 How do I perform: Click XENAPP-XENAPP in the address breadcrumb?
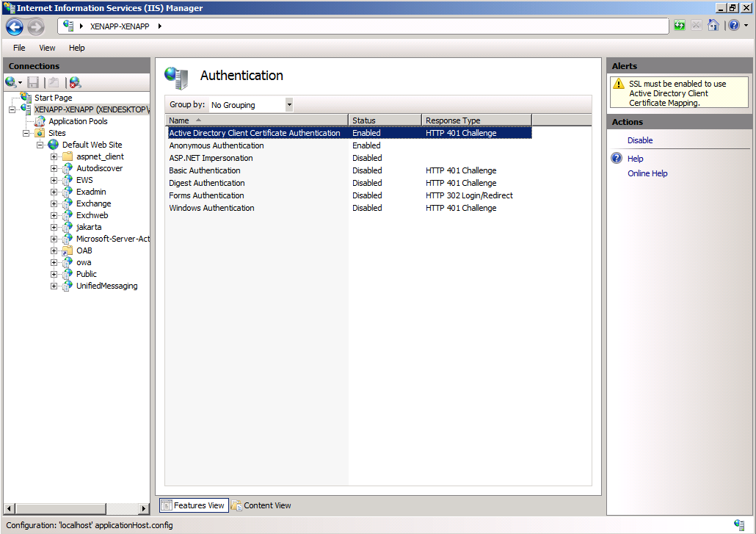point(120,26)
